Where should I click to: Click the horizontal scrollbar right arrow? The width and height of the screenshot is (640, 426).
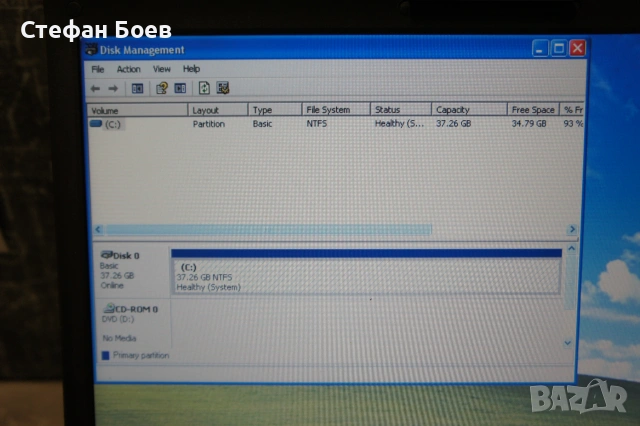(572, 229)
